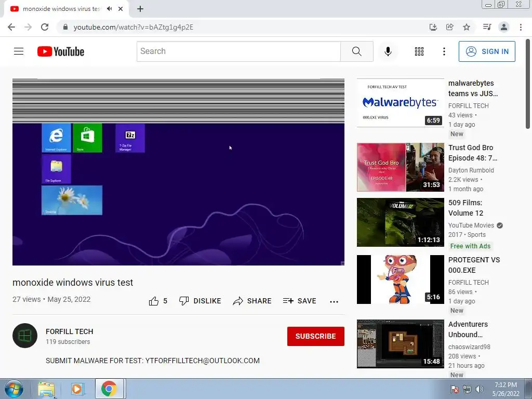Open the 509 Films: Volume 12 thumbnail
Image resolution: width=532 pixels, height=399 pixels.
pos(401,222)
